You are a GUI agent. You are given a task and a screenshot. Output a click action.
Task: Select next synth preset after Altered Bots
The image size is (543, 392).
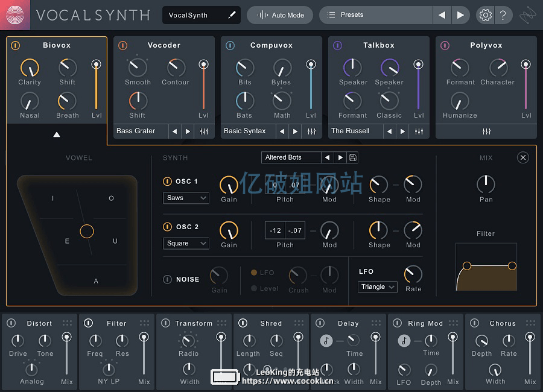tap(340, 157)
